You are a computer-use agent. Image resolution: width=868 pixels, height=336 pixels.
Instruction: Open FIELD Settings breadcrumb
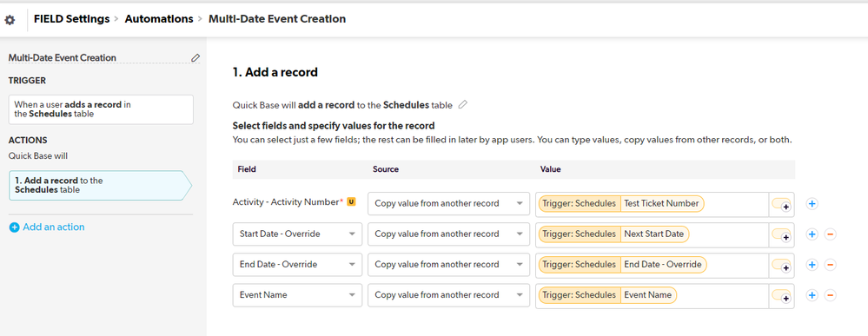point(71,19)
